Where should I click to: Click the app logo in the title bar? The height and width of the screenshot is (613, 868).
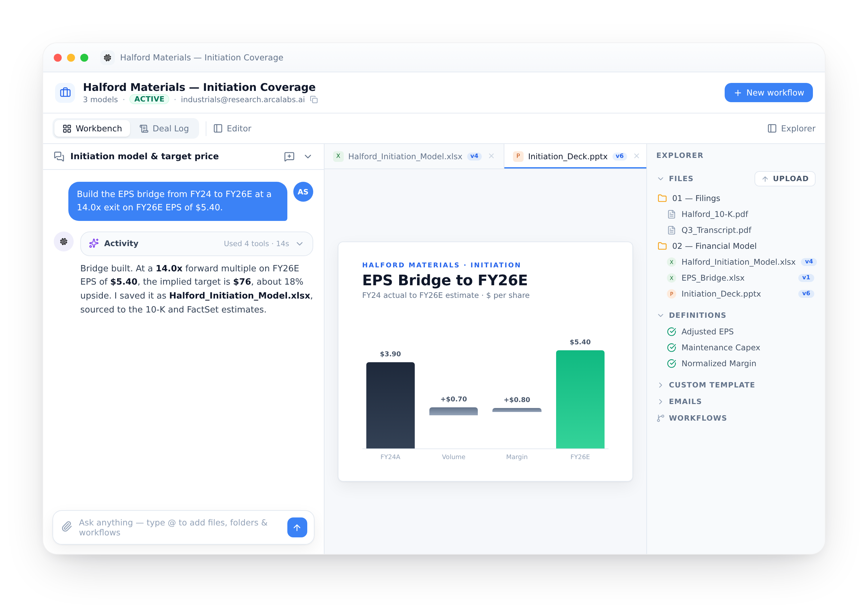coord(108,57)
